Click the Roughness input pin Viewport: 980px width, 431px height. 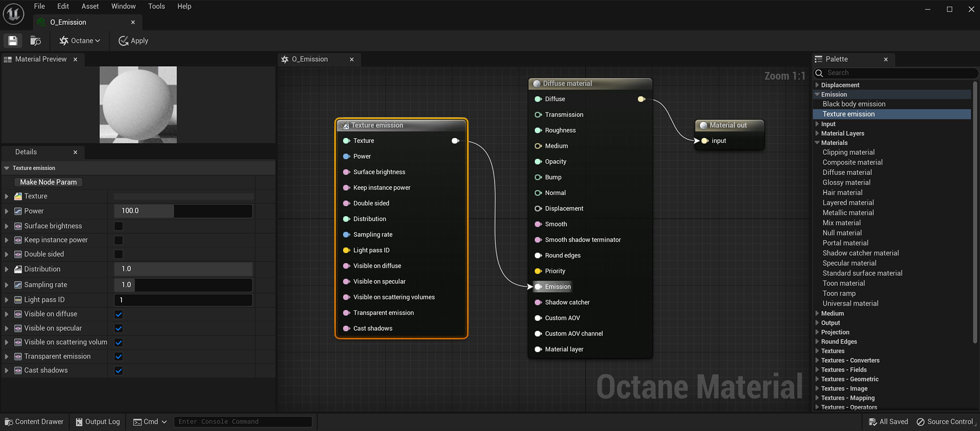(x=538, y=130)
